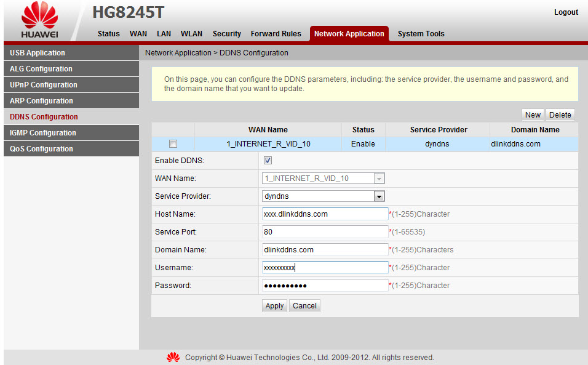Select DDNS Configuration in sidebar

71,117
